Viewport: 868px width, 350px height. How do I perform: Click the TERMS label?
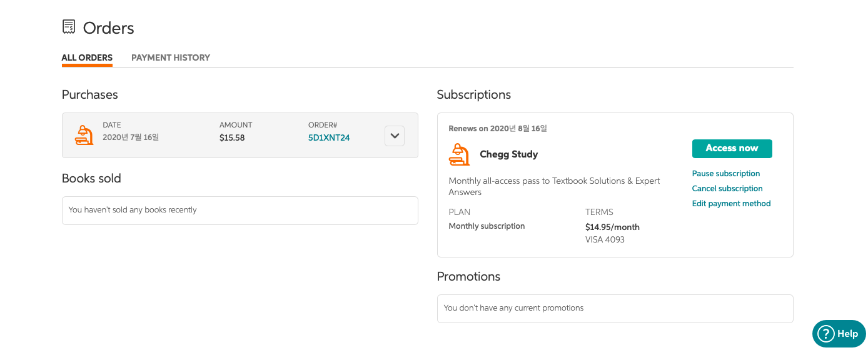coord(599,212)
